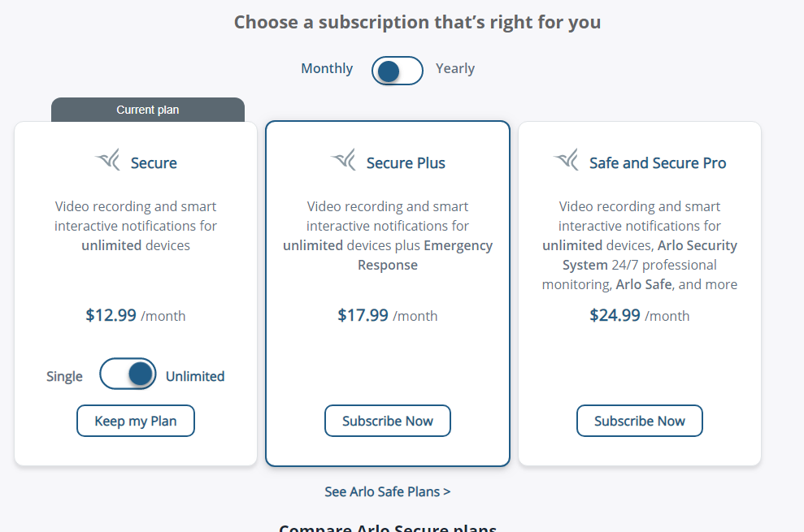The width and height of the screenshot is (804, 532).
Task: Subscribe to Safe and Secure Pro plan
Action: pos(640,421)
